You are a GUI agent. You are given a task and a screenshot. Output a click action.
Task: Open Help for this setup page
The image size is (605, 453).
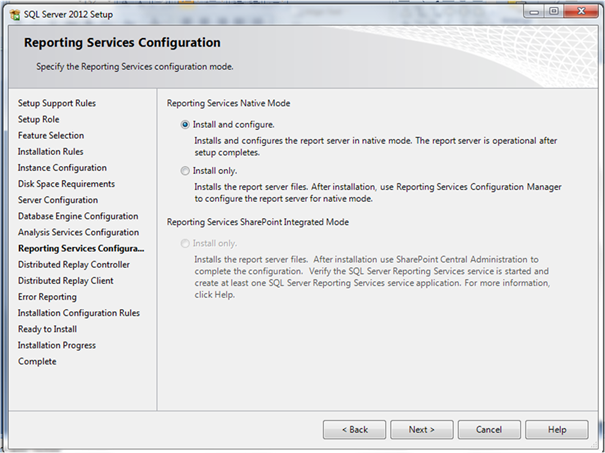pos(556,429)
